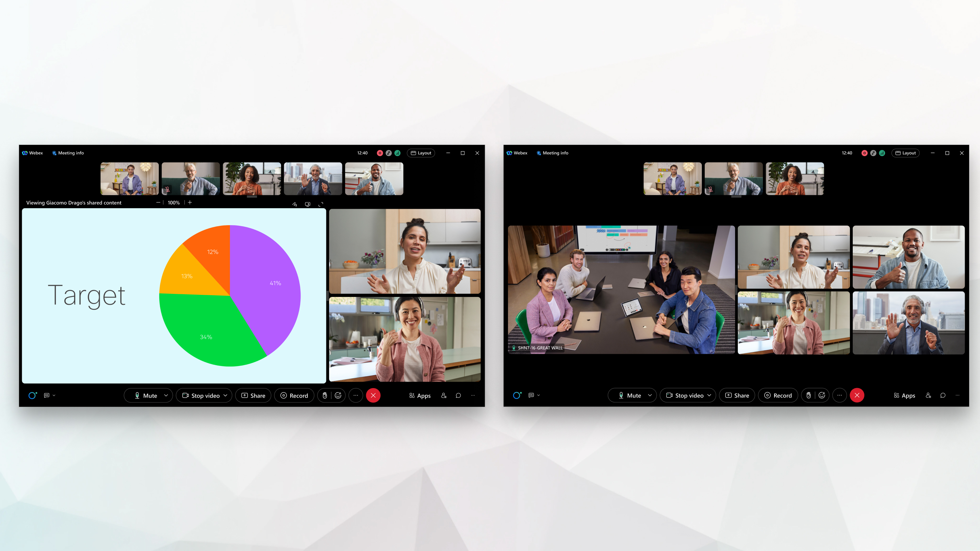This screenshot has height=551, width=980.
Task: Click the chat icon in right meeting
Action: point(942,396)
